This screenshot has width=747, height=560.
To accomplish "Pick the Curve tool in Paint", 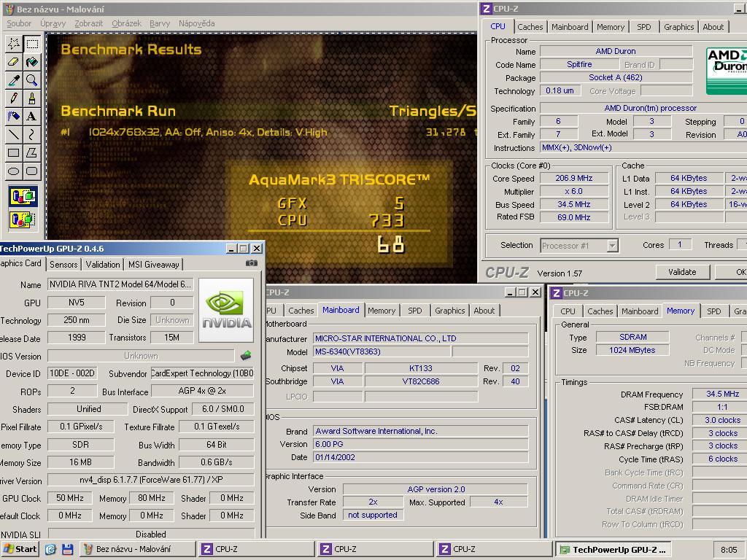I will pyautogui.click(x=32, y=135).
